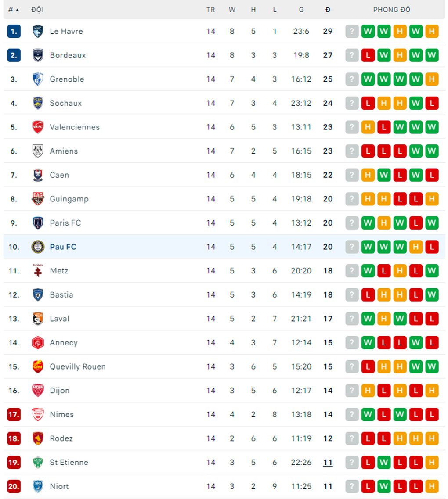Expand the ĐỘI column header options
This screenshot has height=499, width=448.
tap(38, 9)
